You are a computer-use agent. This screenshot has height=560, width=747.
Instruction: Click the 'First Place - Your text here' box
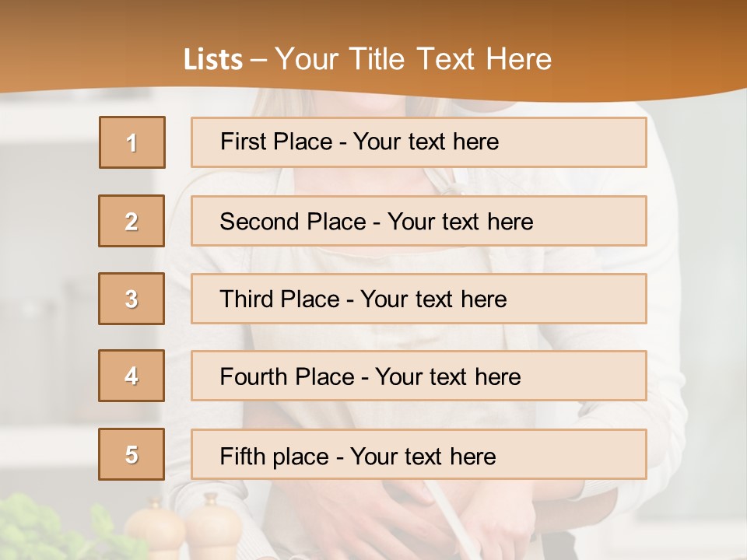coord(419,142)
